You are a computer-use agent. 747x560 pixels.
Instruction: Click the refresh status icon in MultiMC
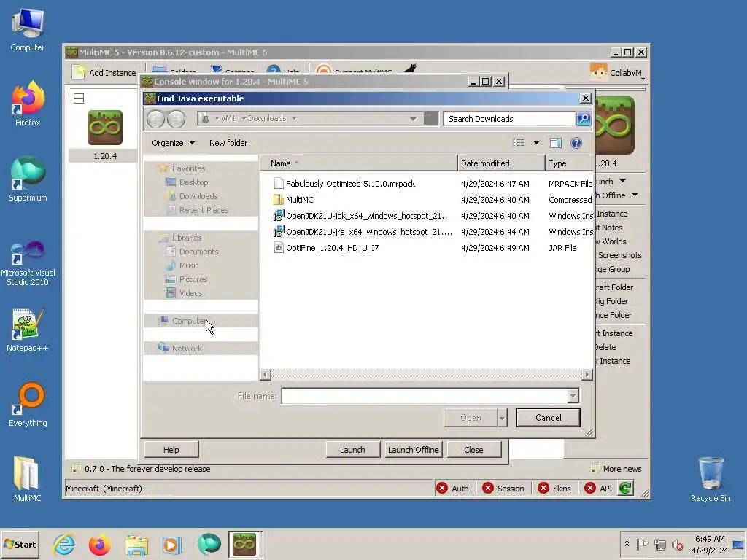625,488
